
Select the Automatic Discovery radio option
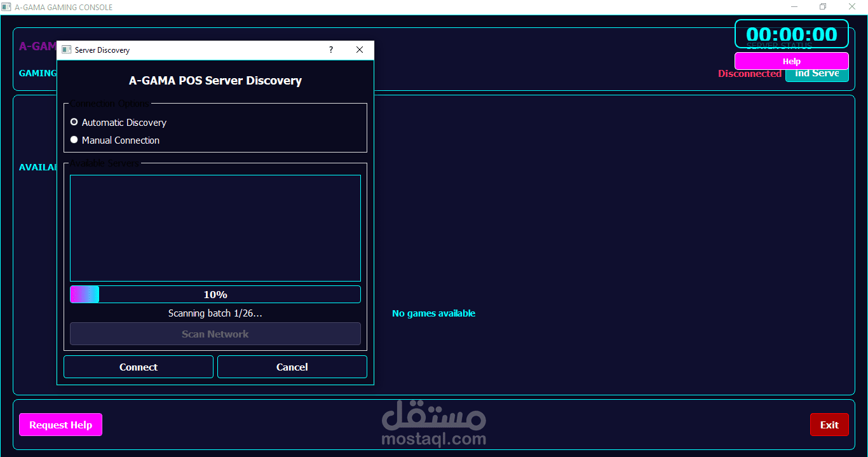pyautogui.click(x=118, y=122)
